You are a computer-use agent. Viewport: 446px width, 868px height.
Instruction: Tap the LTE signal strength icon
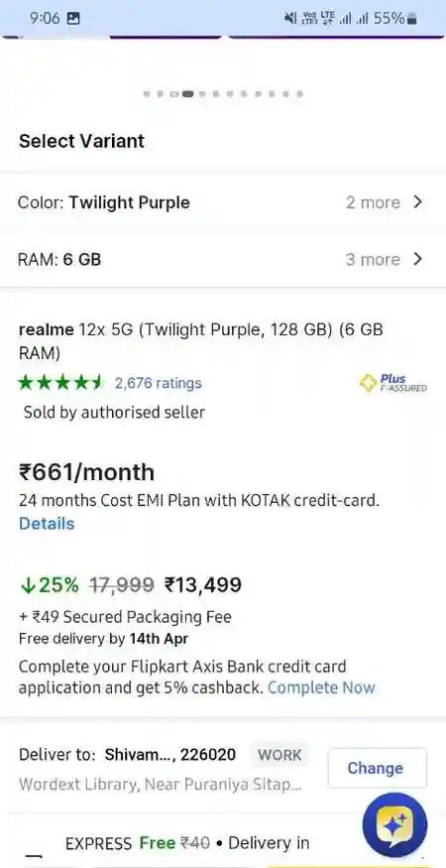coord(328,18)
